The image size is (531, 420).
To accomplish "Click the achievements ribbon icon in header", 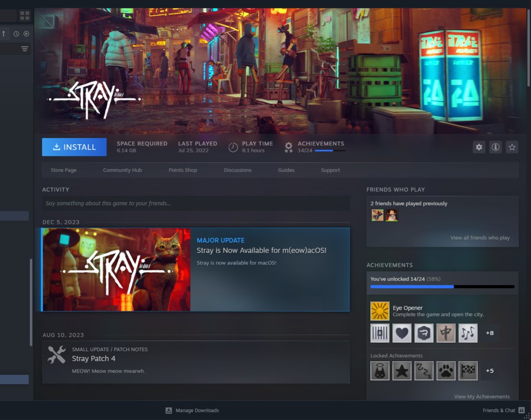I will (288, 147).
